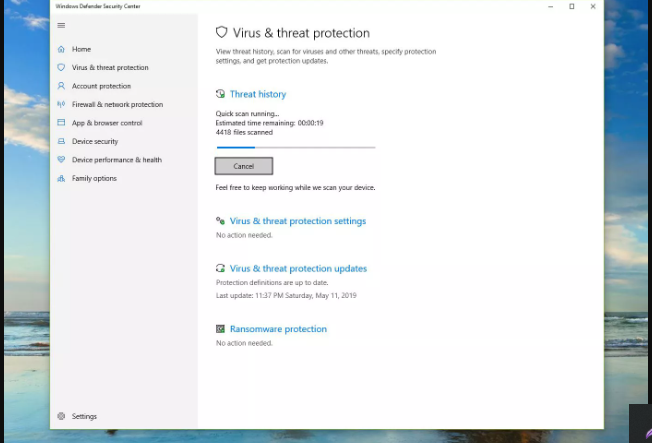Click the Settings gear icon
Viewport: 652px width, 443px height.
pos(61,416)
